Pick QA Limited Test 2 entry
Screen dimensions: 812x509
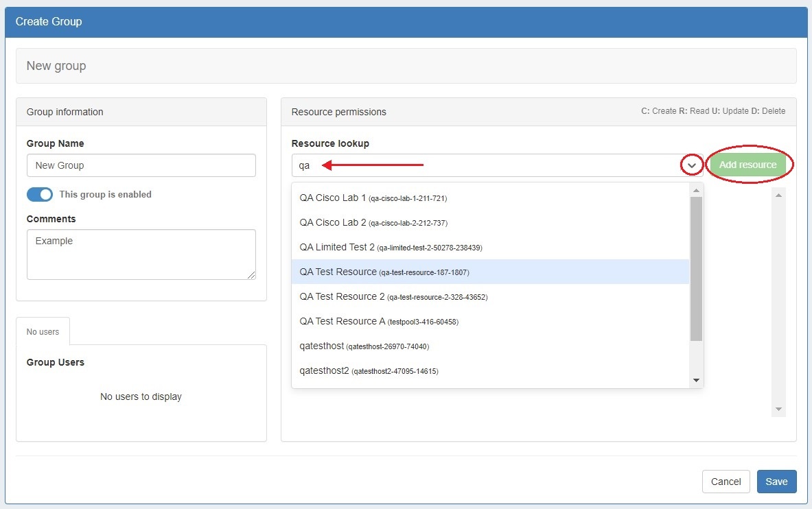tap(386, 248)
